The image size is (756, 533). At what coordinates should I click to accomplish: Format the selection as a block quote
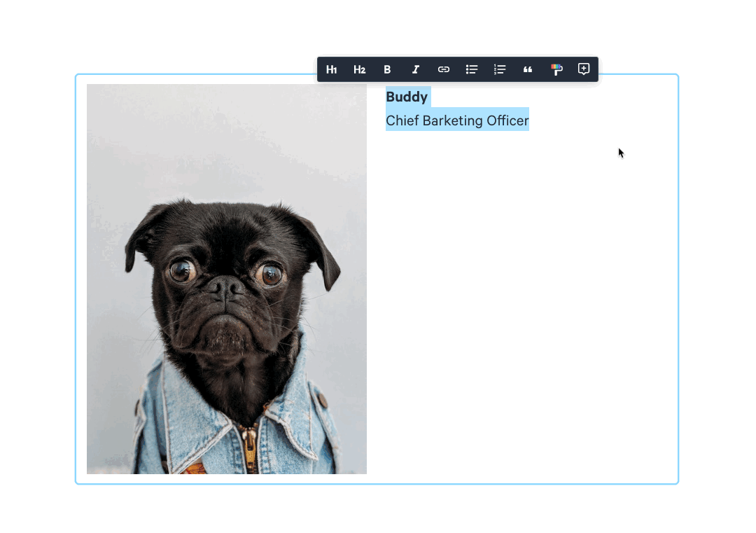tap(528, 69)
